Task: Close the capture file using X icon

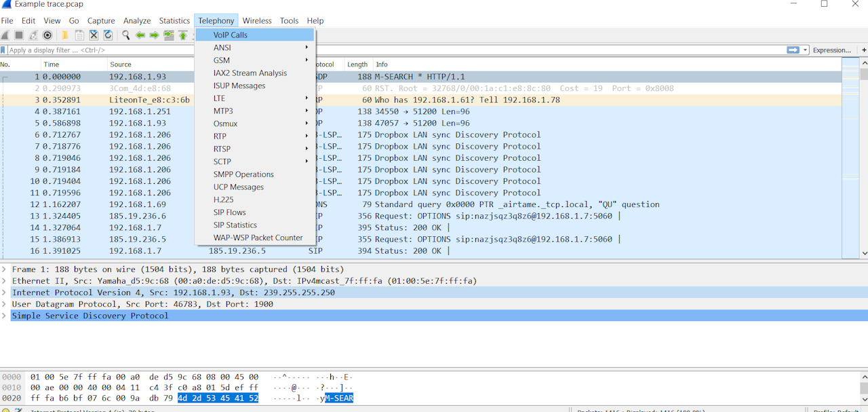Action: pyautogui.click(x=94, y=35)
